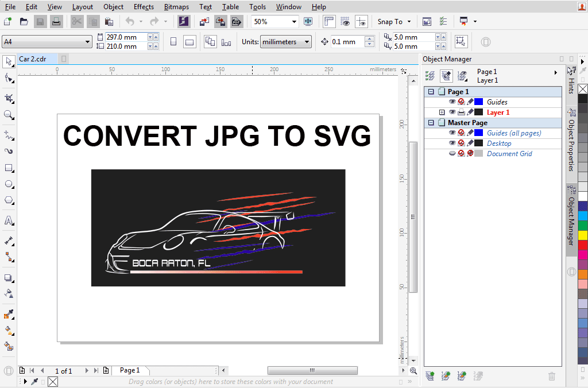Screen dimensions: 588x388
Task: Toggle visibility eye of Layer 1
Action: tap(452, 112)
